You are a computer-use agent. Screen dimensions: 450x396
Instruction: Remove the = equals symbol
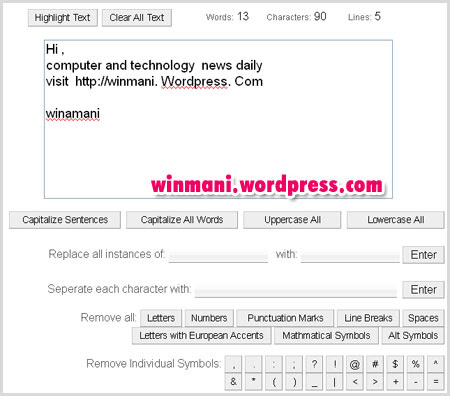click(x=436, y=381)
